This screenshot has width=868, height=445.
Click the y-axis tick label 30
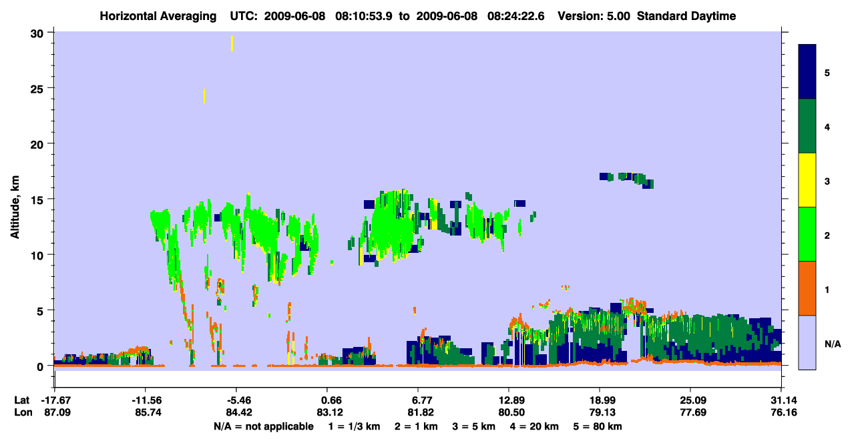click(x=38, y=33)
